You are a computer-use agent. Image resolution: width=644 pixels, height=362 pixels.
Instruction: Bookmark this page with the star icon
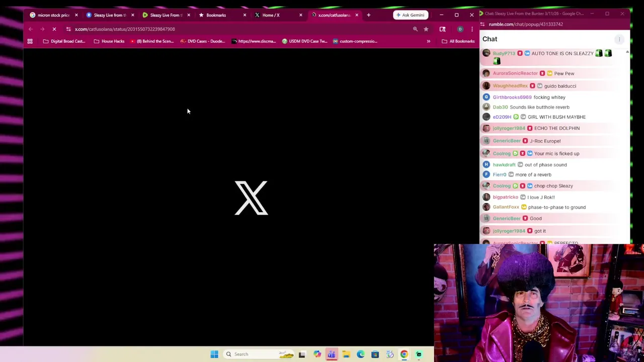426,29
